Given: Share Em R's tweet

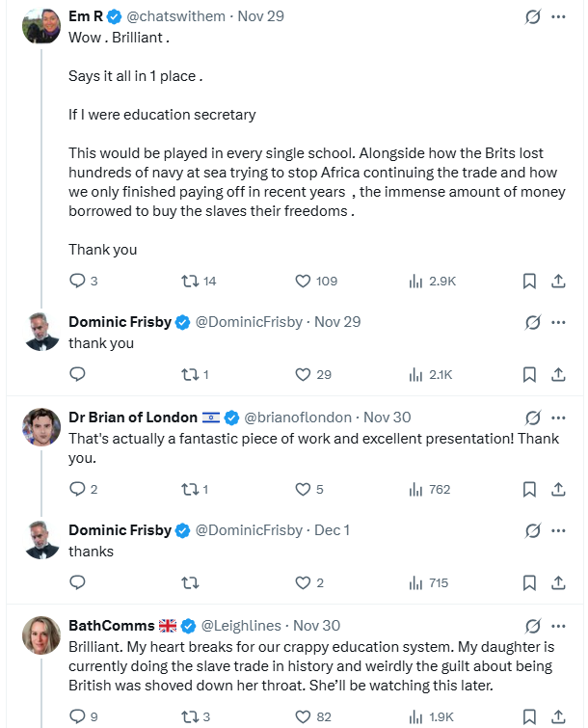Looking at the screenshot, I should click(x=557, y=281).
